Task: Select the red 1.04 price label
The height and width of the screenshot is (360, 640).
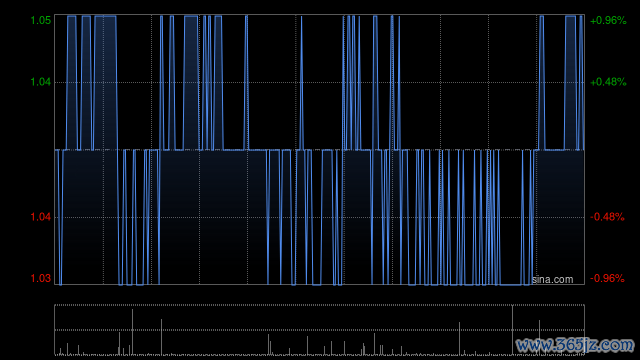Action: pyautogui.click(x=41, y=217)
